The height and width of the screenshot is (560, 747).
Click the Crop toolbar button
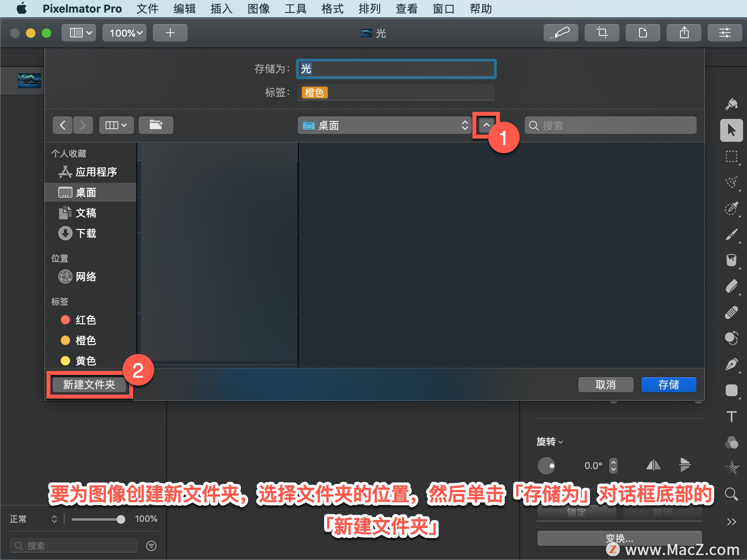[x=602, y=33]
